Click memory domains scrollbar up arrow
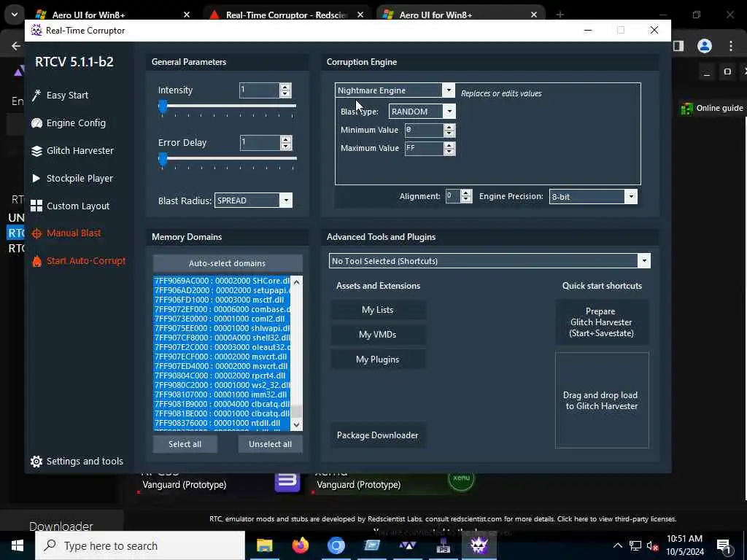 tap(297, 282)
